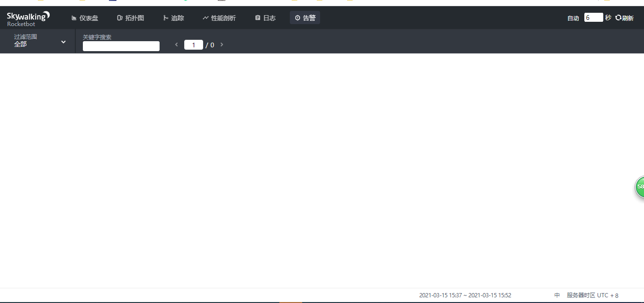Switch to the 拓扑图 topology tab
The image size is (644, 303).
pyautogui.click(x=130, y=18)
